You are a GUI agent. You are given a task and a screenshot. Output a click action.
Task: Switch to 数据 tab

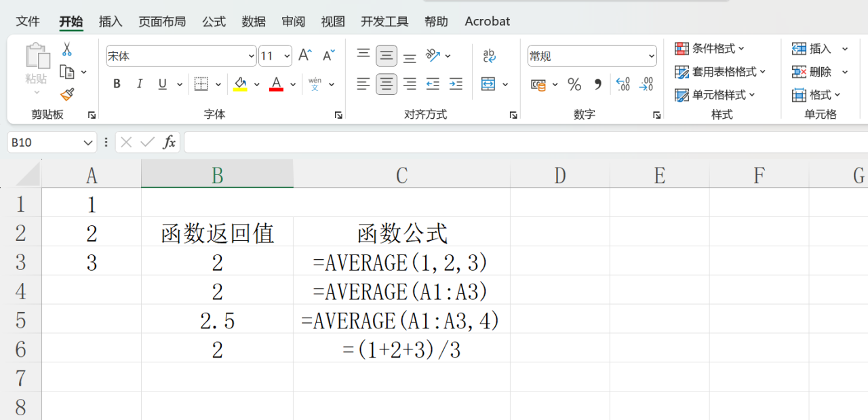pos(254,22)
